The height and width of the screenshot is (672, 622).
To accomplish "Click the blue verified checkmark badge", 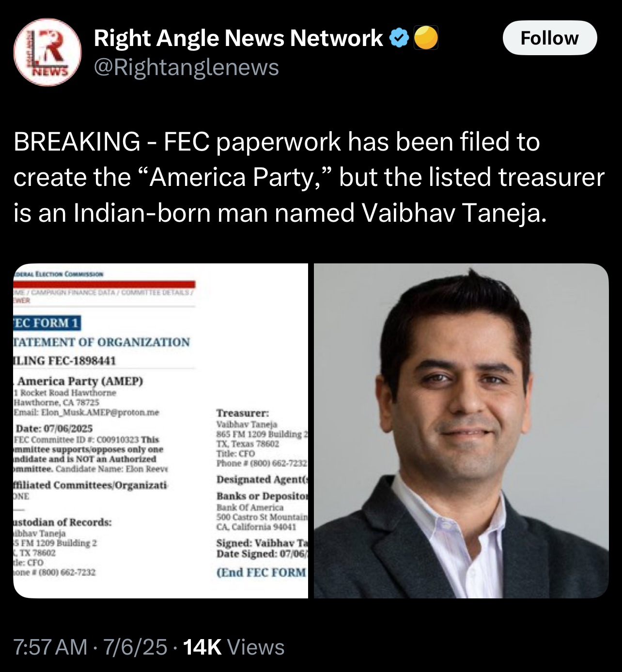I will click(399, 38).
